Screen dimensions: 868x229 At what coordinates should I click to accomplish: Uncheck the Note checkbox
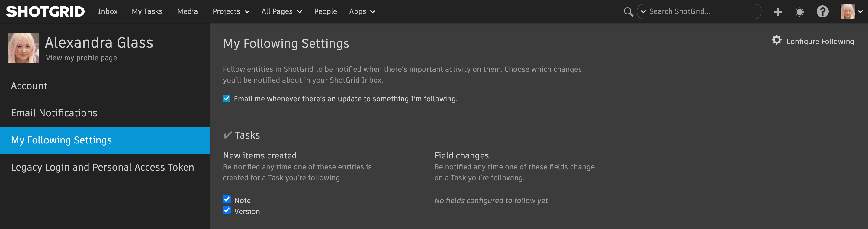[227, 199]
